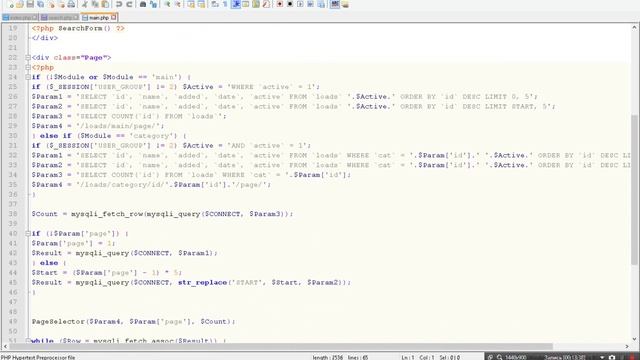Close the main.php tab with its X
Viewport: 640px width, 360px height.
(113, 17)
